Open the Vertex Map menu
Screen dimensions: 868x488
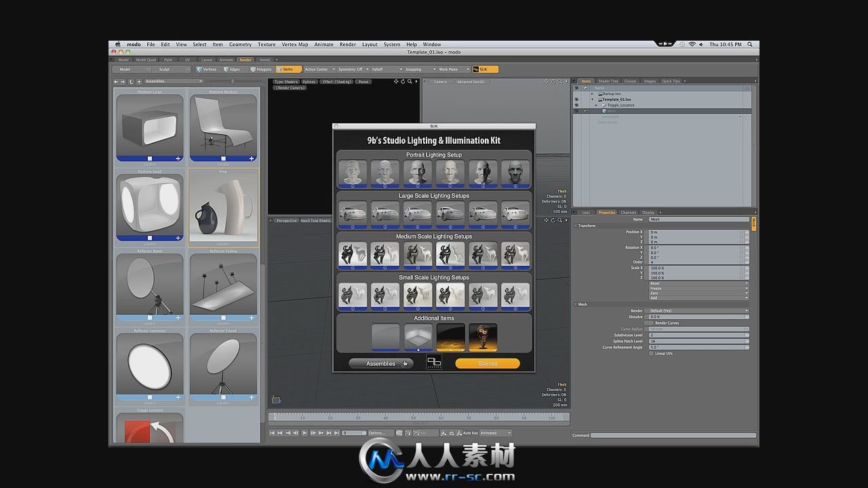coord(295,44)
